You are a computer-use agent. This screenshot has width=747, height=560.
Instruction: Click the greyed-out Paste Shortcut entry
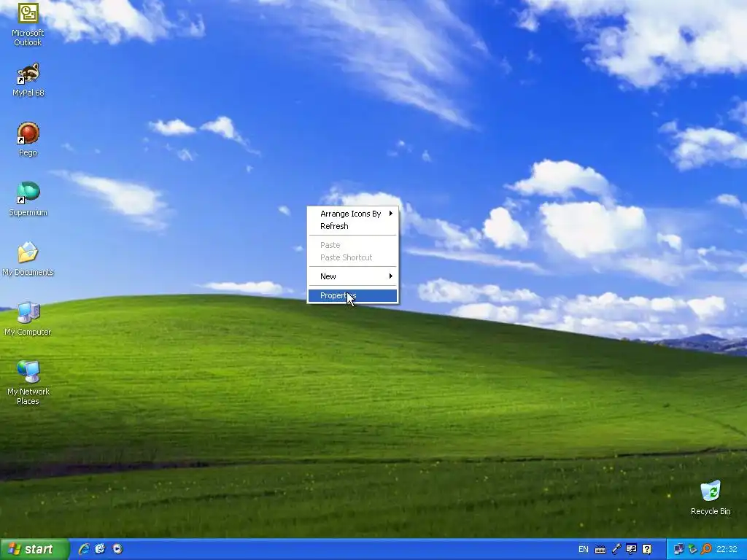click(x=352, y=257)
